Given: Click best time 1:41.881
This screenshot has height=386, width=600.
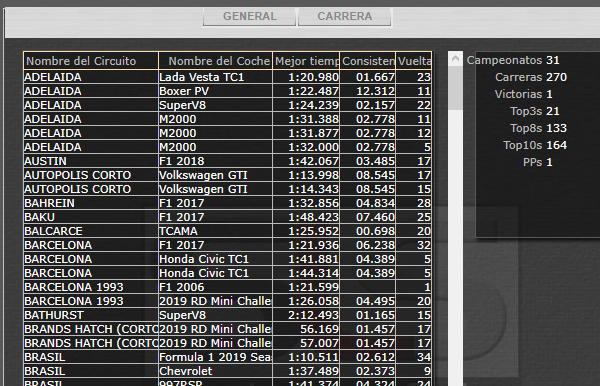Looking at the screenshot, I should (x=306, y=259).
